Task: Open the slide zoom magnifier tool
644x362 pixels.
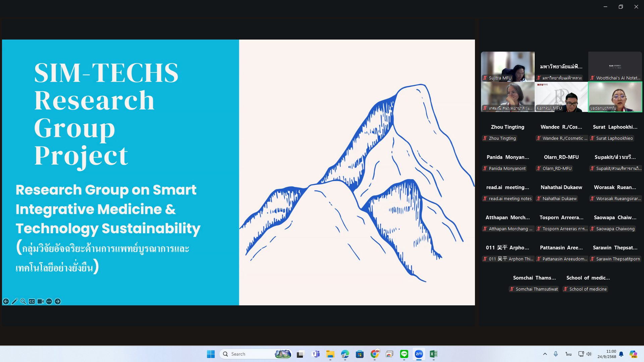Action: [23, 301]
